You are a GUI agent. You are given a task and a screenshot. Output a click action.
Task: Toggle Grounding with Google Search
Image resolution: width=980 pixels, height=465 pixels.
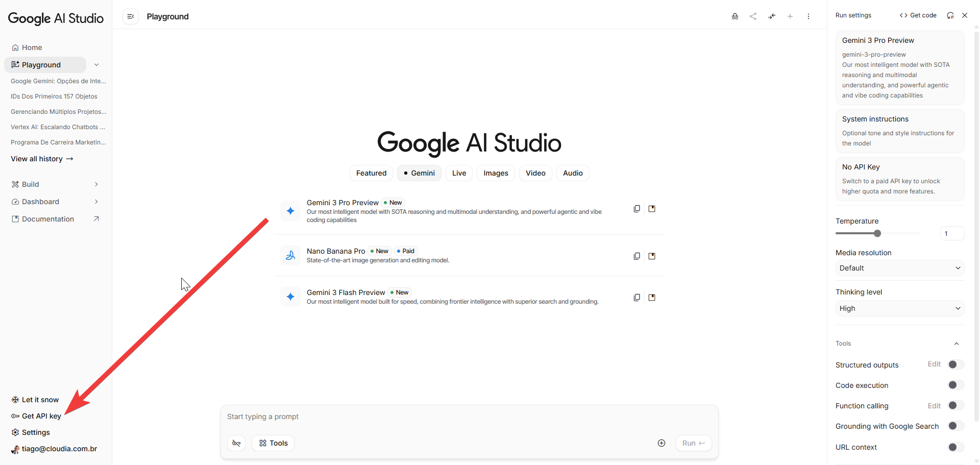955,426
